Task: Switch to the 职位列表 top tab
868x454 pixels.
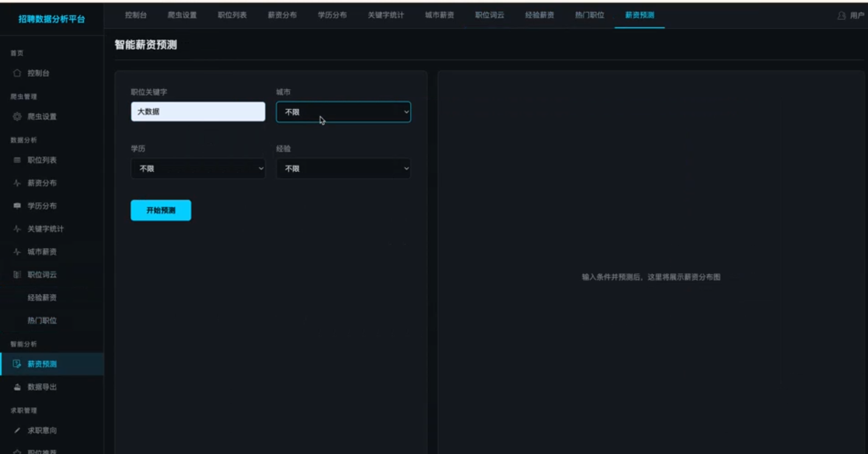Action: click(x=232, y=15)
